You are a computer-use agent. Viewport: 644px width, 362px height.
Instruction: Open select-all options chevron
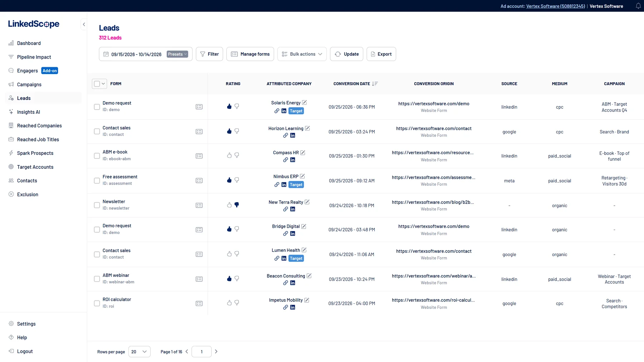103,84
